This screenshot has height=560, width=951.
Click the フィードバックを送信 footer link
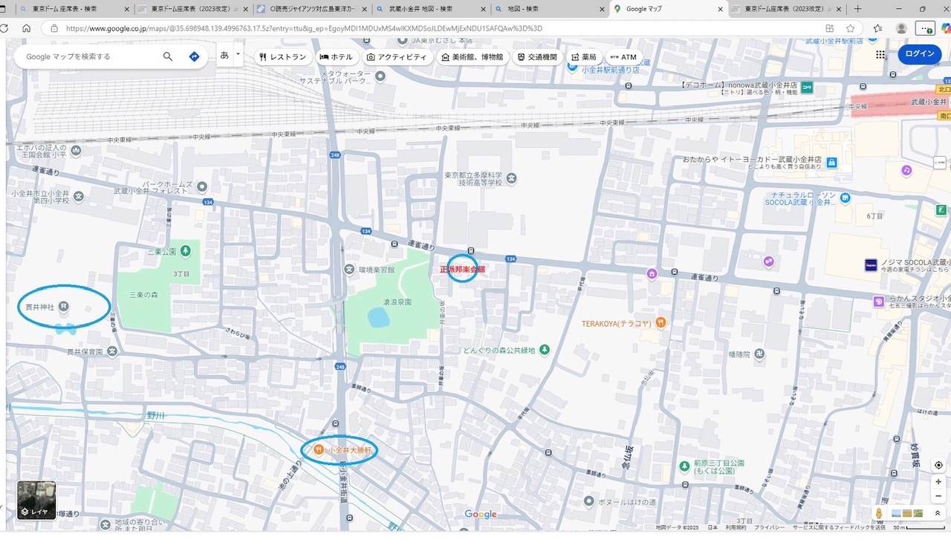[838, 527]
